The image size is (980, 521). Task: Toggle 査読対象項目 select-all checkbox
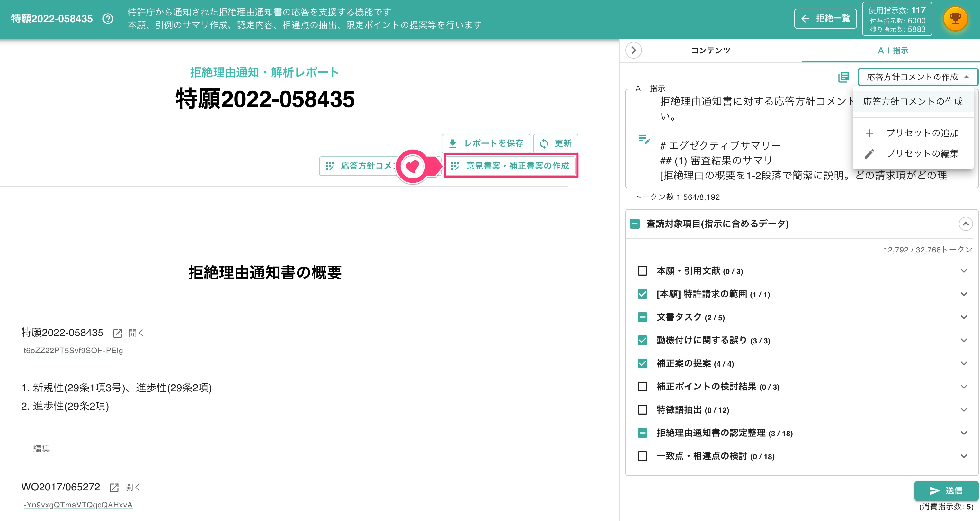(x=635, y=224)
